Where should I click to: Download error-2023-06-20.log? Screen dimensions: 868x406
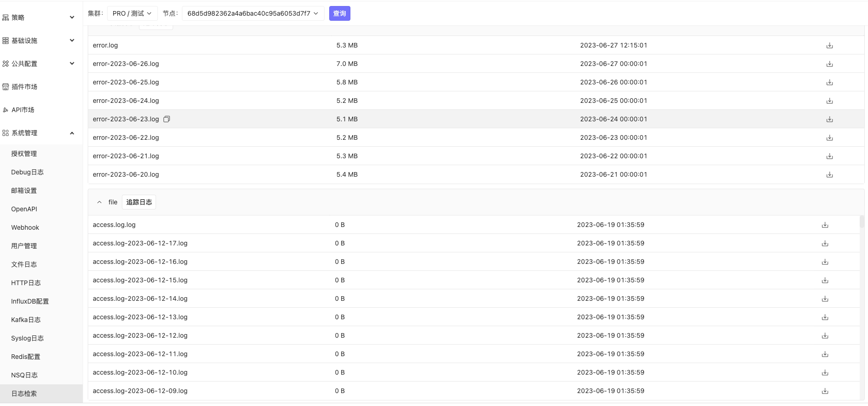coord(829,174)
